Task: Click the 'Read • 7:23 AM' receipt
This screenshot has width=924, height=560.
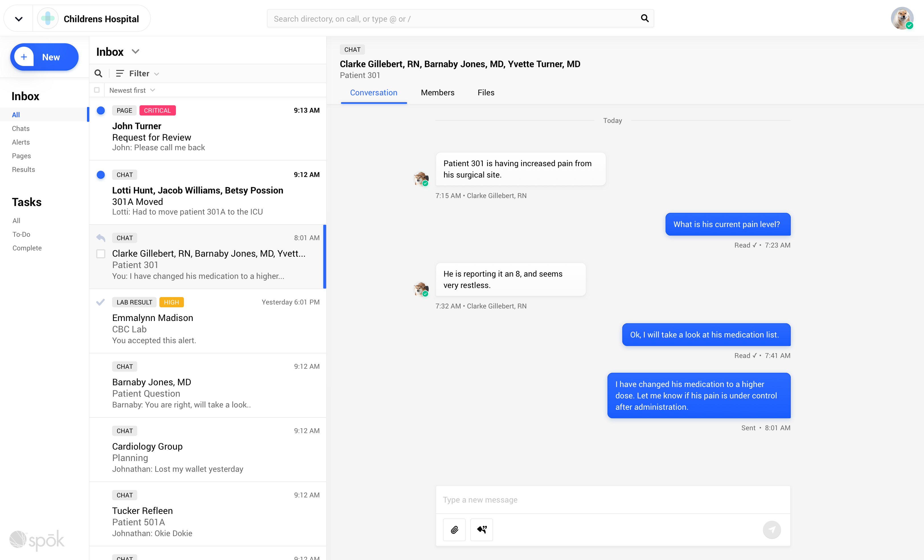Action: coord(762,245)
